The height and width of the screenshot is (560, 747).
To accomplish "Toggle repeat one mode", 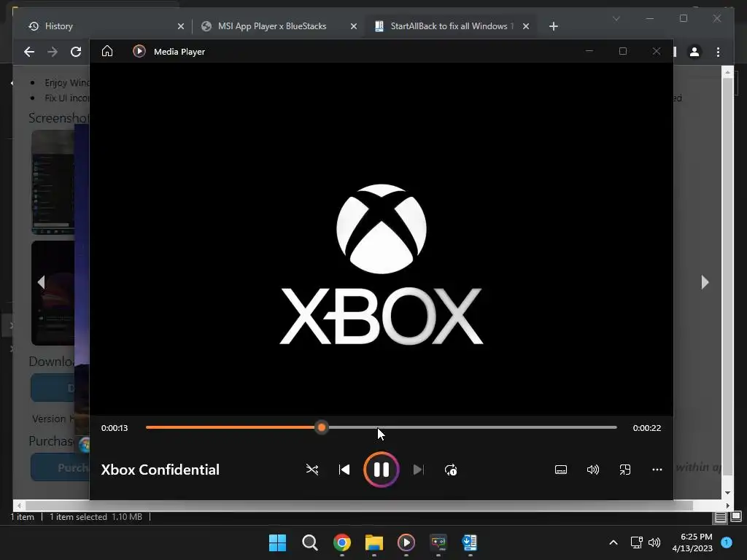I will 451,470.
